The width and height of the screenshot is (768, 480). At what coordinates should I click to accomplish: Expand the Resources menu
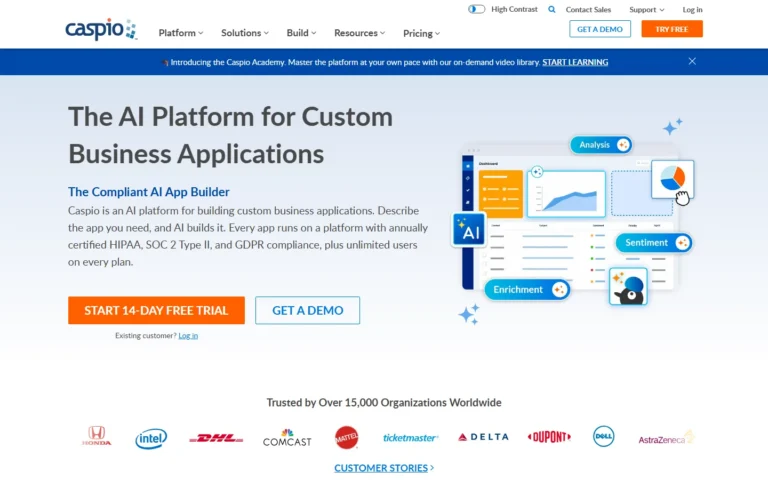(x=360, y=33)
